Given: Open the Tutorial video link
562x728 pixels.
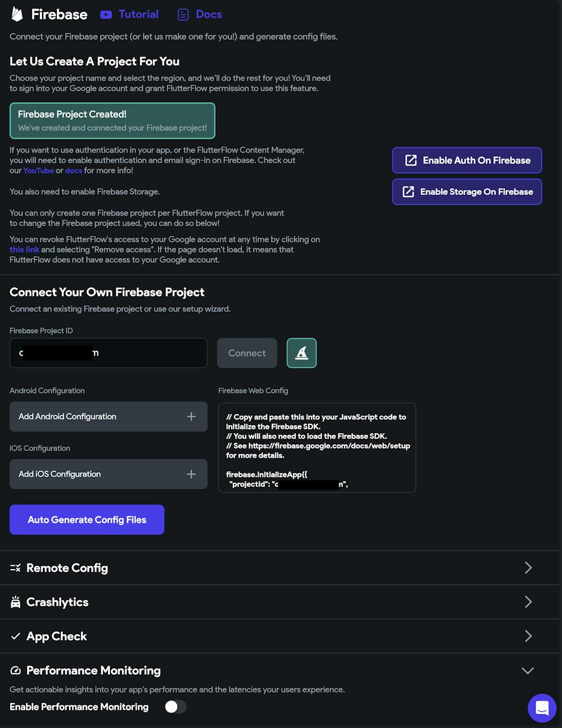Looking at the screenshot, I should click(129, 15).
